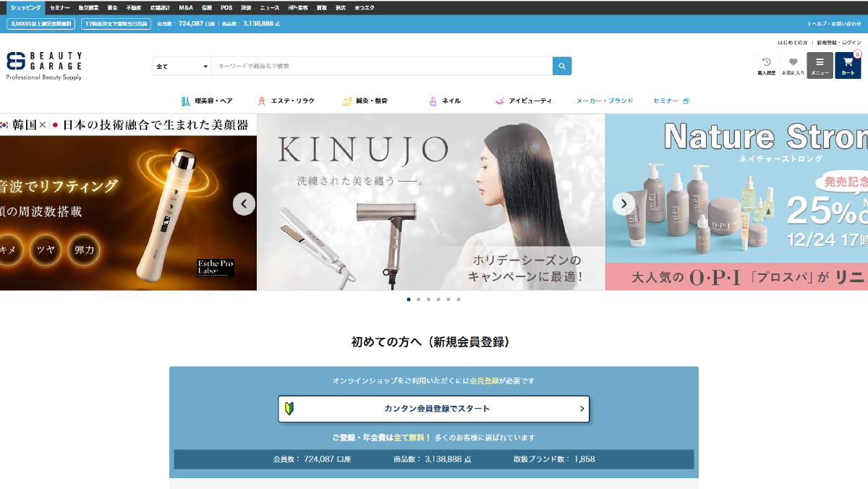Viewport: 868px width, 489px height.
Task: Open メーカー・ブランド link
Action: point(604,101)
